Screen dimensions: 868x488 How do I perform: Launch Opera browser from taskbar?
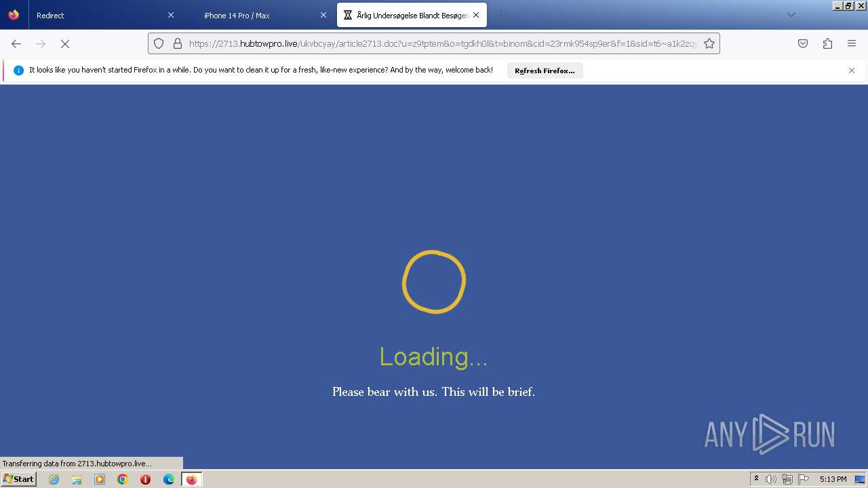point(146,479)
